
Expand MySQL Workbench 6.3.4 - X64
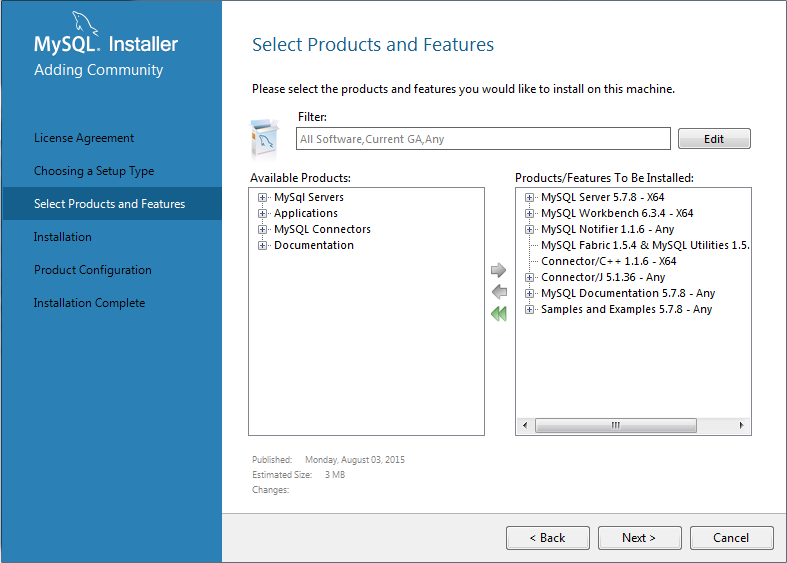click(x=529, y=213)
